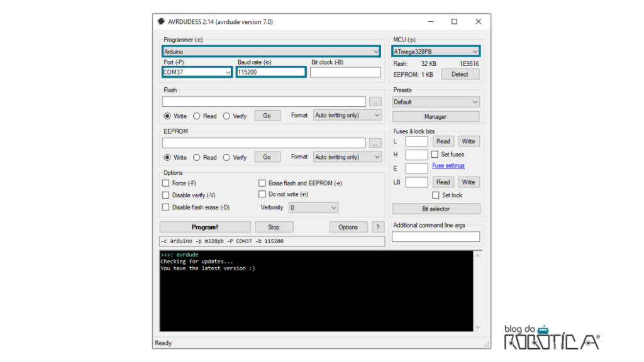644x362 pixels.
Task: Toggle the Set fuses checkbox
Action: click(x=435, y=155)
